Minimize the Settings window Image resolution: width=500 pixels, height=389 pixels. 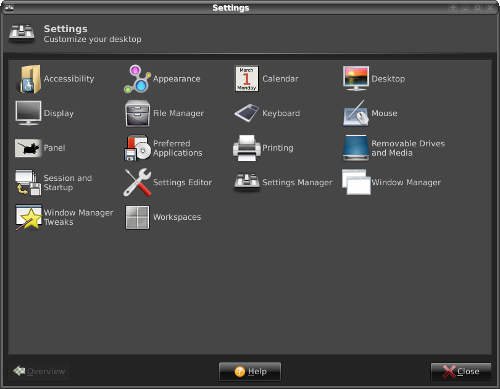click(x=465, y=8)
